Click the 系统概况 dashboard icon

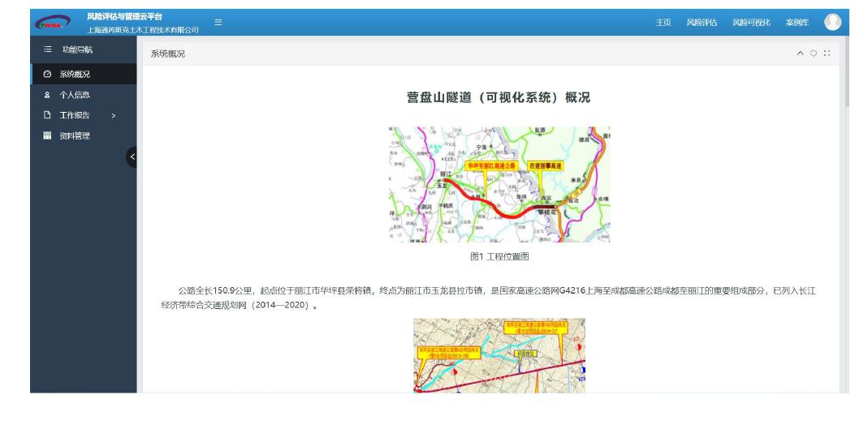[x=46, y=75]
